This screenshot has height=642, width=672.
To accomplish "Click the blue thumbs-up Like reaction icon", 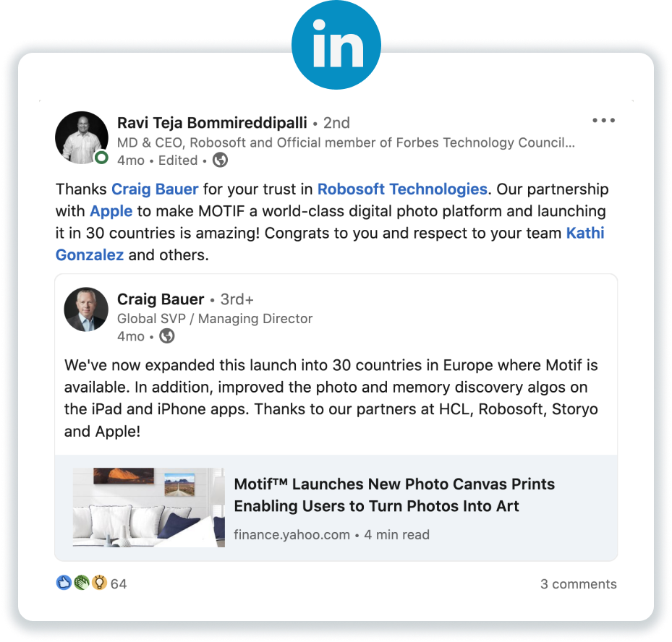I will tap(64, 583).
